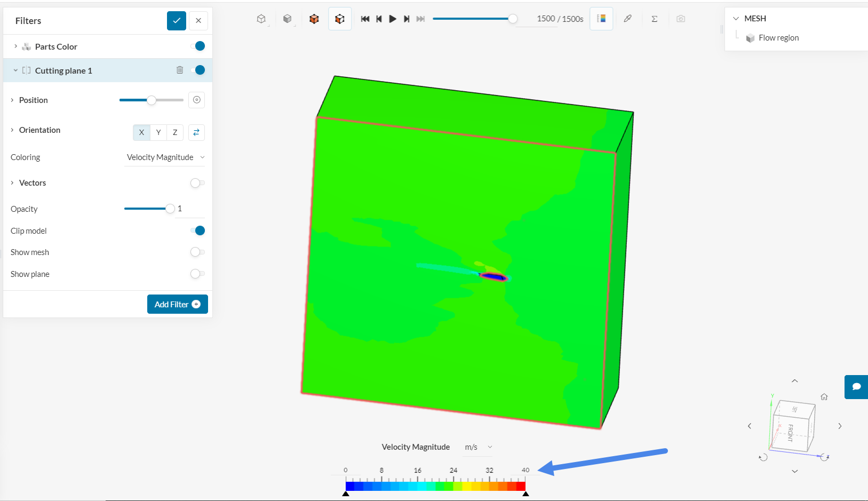Take a screenshot with the camera icon
The height and width of the screenshot is (501, 868).
click(681, 18)
